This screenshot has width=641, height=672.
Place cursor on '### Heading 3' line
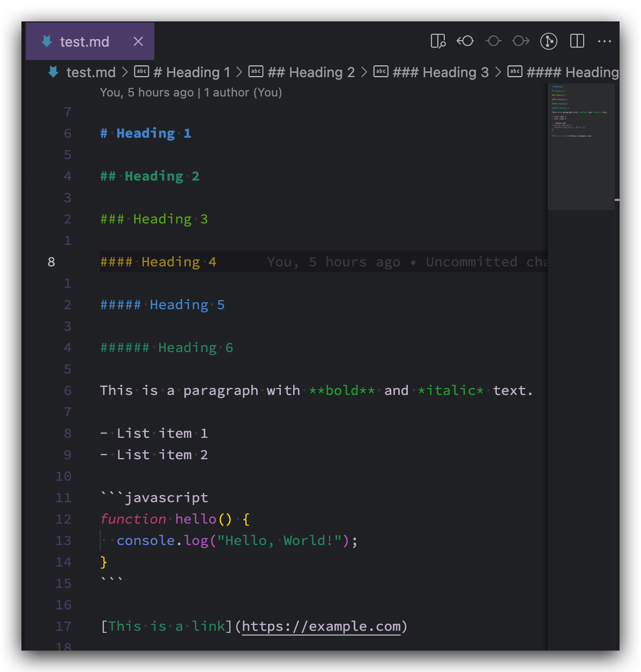[x=154, y=219]
